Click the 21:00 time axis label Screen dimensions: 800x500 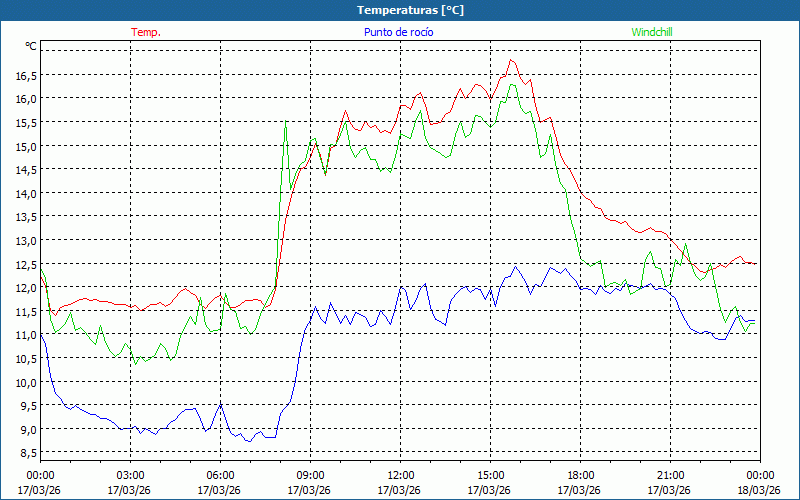click(671, 475)
